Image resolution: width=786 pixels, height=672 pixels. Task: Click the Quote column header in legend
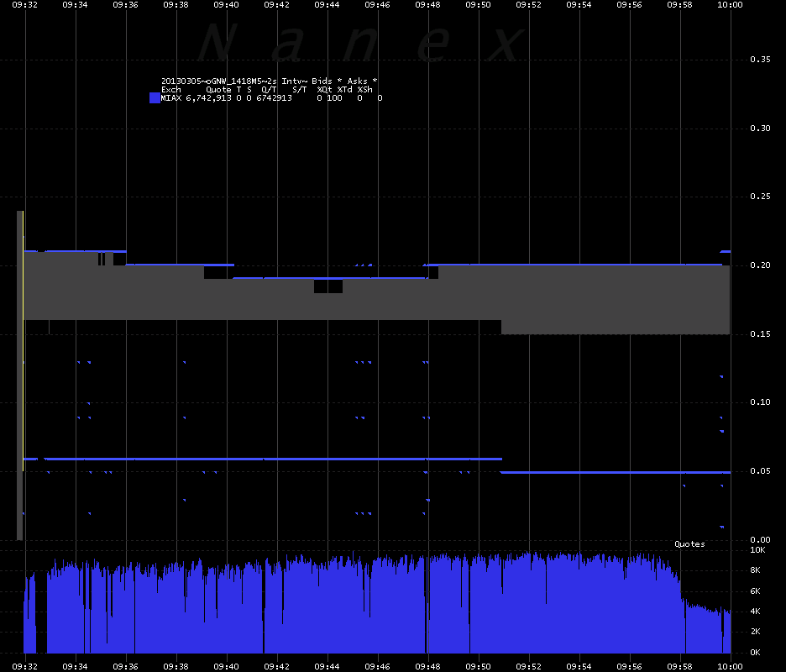click(x=218, y=90)
